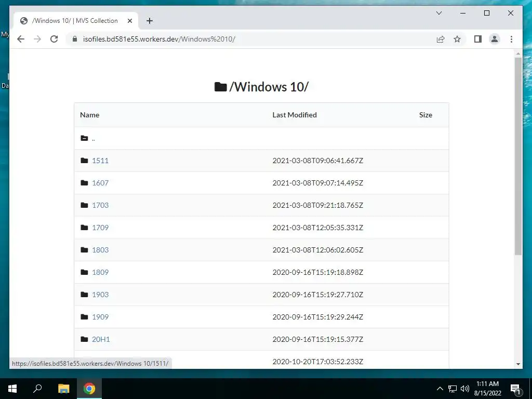Click the address bar URL field
Image resolution: width=532 pixels, height=399 pixels.
tap(251, 39)
